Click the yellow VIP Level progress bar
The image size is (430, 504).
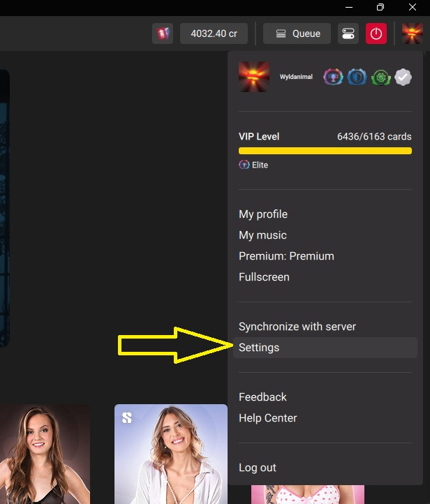[x=325, y=150]
